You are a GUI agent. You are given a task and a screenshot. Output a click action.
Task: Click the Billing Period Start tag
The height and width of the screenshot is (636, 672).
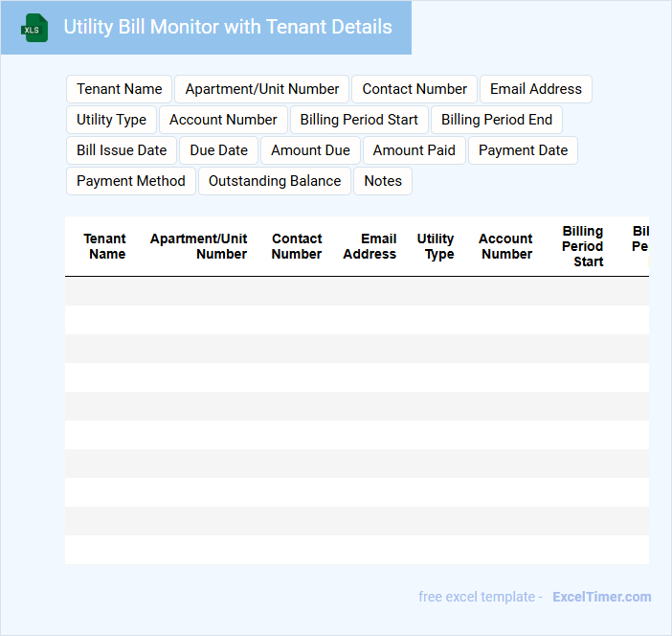point(359,120)
